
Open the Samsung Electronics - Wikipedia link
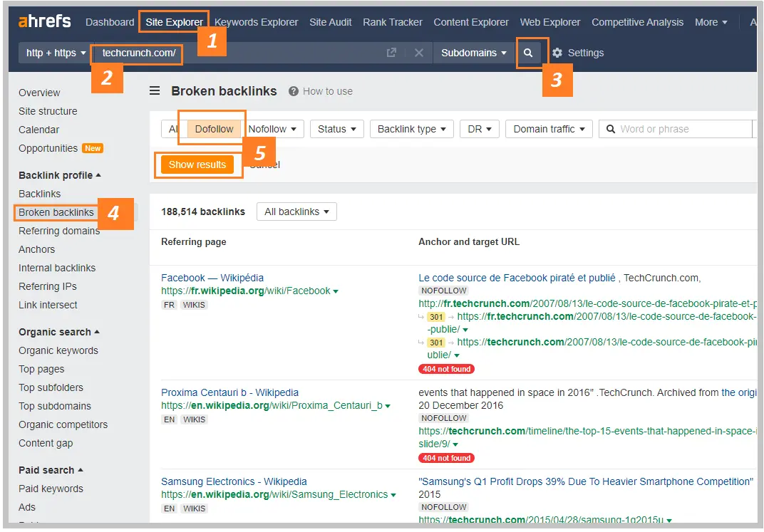point(234,482)
